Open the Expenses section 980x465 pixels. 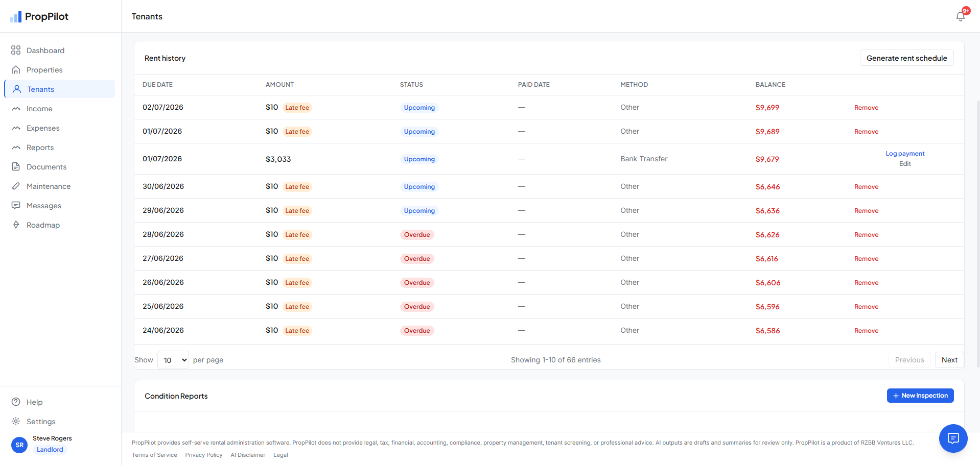(x=59, y=128)
